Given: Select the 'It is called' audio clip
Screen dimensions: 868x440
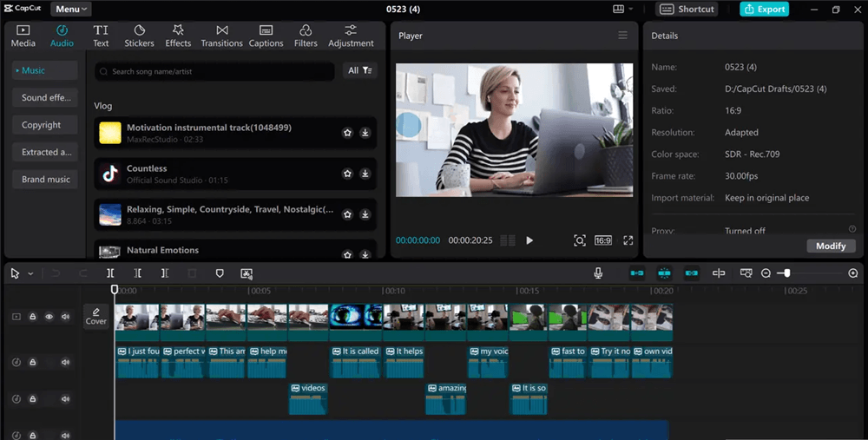Looking at the screenshot, I should click(x=355, y=362).
